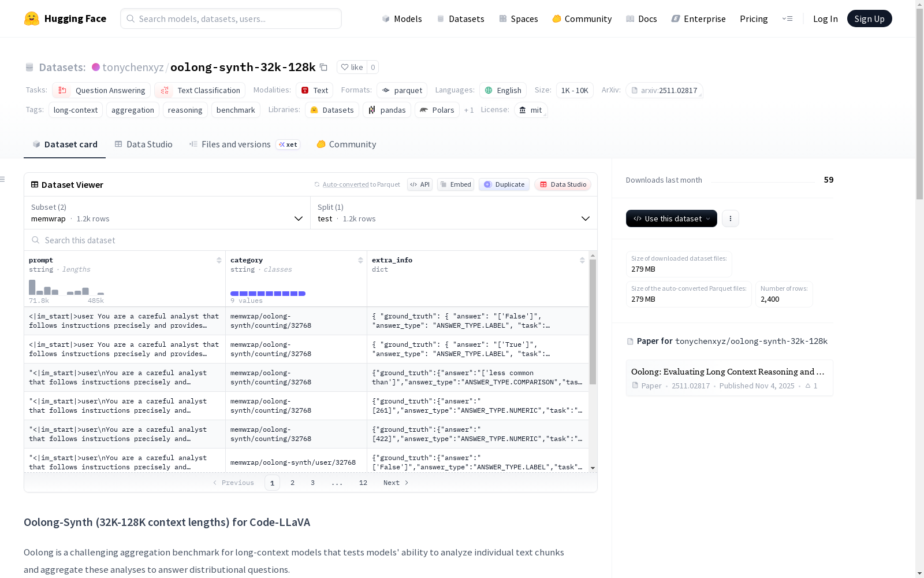Click the Next page button
Viewport: 924px width, 578px height.
[396, 483]
